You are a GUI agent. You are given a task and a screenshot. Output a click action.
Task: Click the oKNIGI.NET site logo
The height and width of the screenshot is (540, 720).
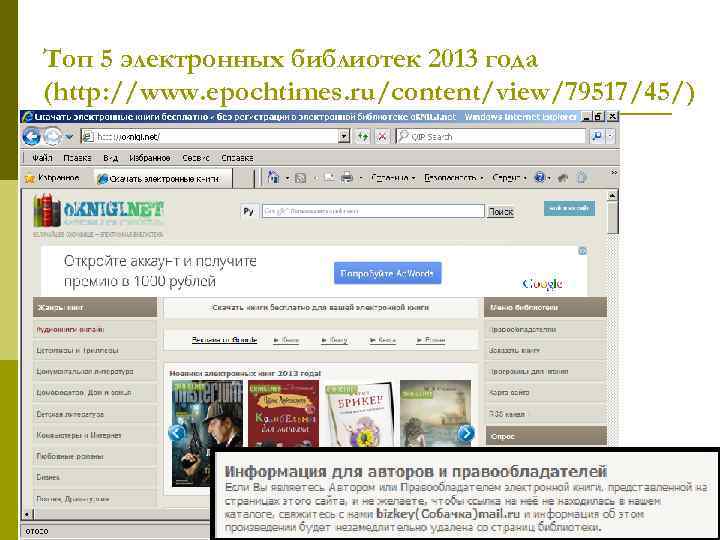[99, 212]
